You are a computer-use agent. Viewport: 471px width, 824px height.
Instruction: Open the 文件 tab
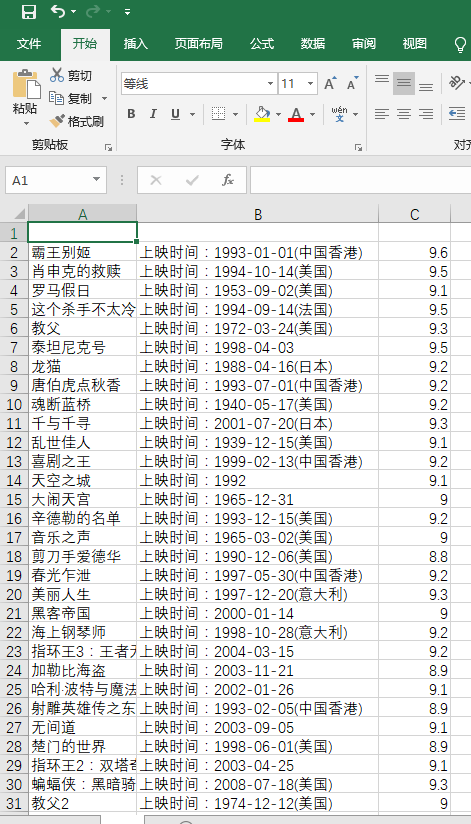point(29,44)
